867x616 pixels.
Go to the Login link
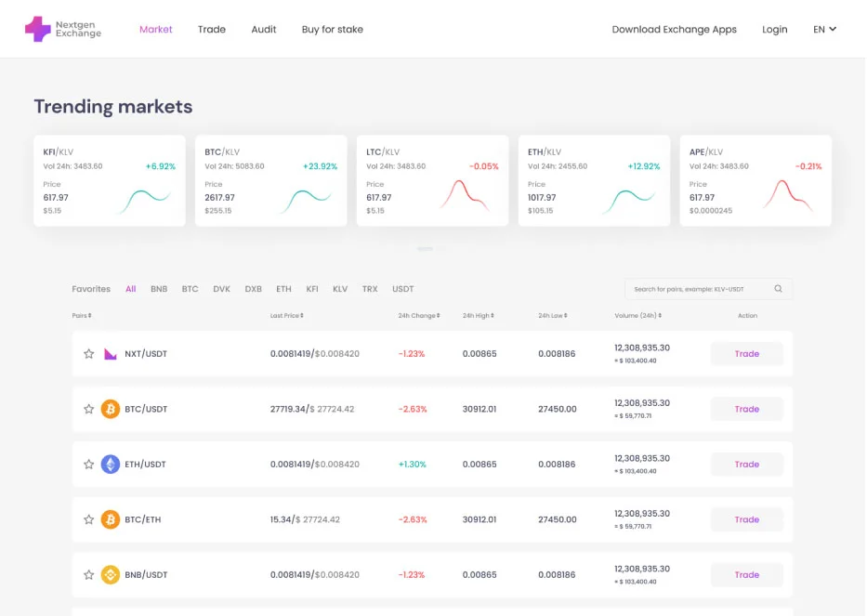point(774,30)
